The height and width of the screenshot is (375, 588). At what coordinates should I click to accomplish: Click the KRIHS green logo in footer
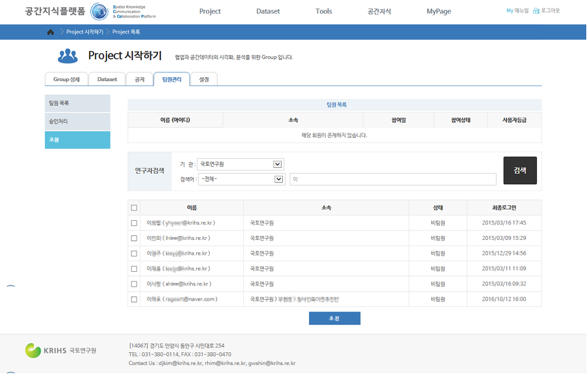[x=33, y=351]
